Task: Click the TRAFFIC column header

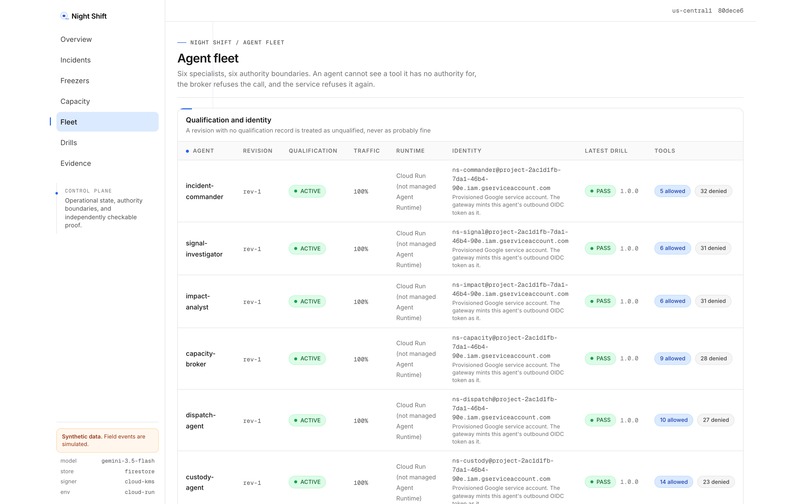Action: tap(367, 151)
